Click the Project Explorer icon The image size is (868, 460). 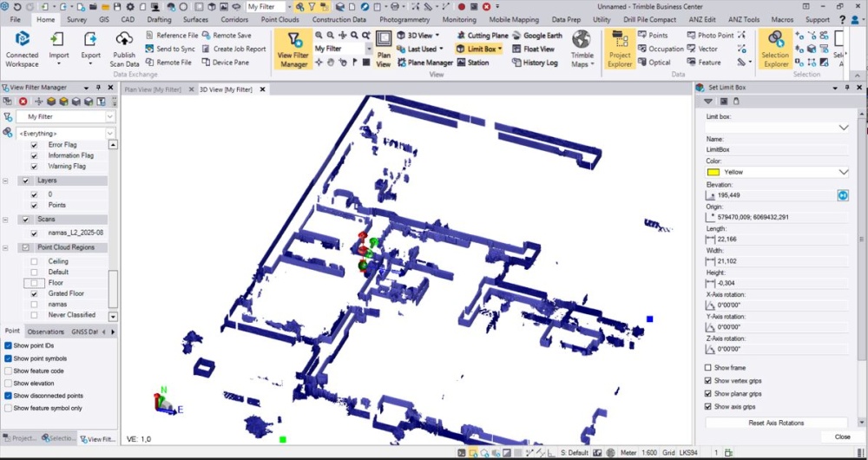[620, 49]
